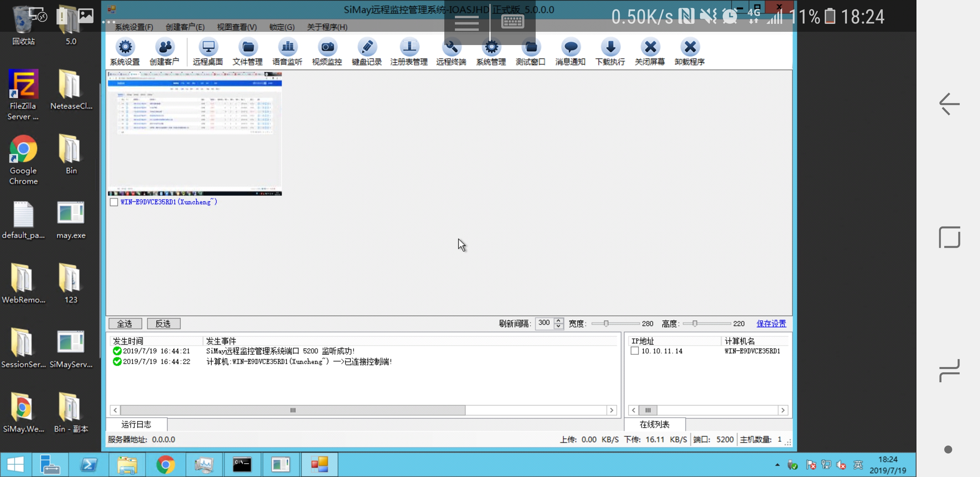Adjust 刷新间隔 (Refresh Interval) stepper value
Screen dimensions: 980x477
(x=559, y=323)
